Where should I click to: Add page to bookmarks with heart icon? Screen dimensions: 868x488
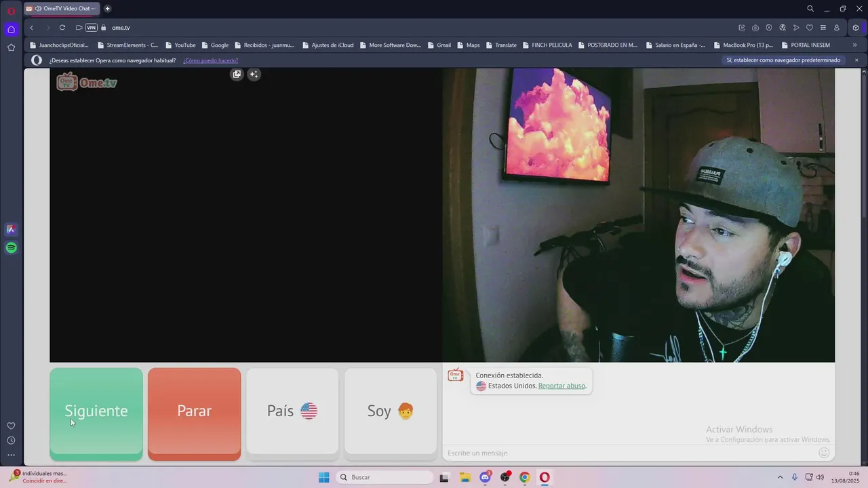(x=810, y=28)
